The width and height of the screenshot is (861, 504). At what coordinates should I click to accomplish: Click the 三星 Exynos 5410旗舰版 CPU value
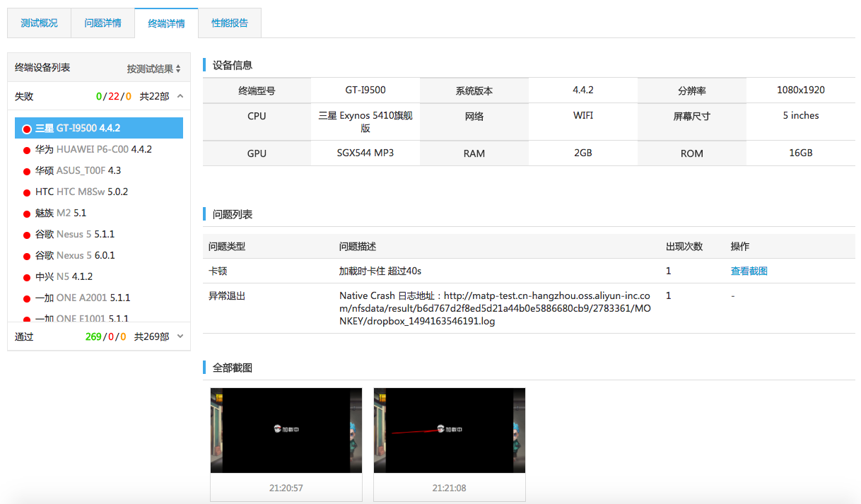(365, 122)
